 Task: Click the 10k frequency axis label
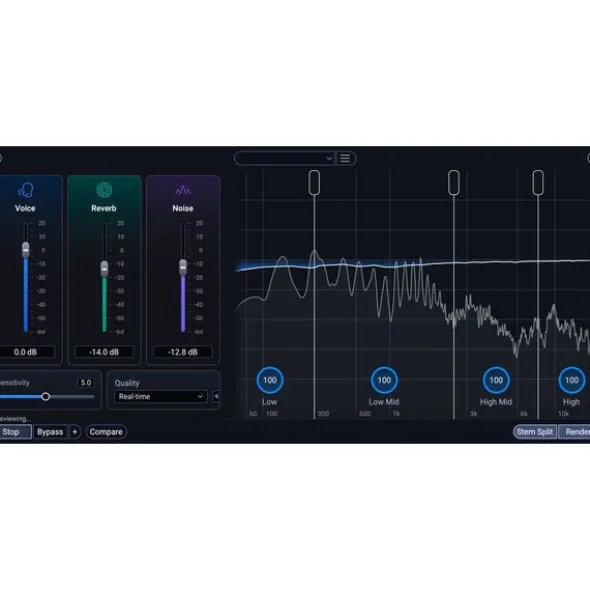(563, 414)
